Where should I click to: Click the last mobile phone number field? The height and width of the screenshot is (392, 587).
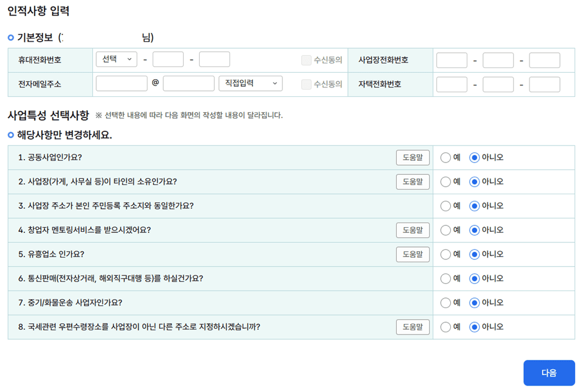(x=214, y=59)
